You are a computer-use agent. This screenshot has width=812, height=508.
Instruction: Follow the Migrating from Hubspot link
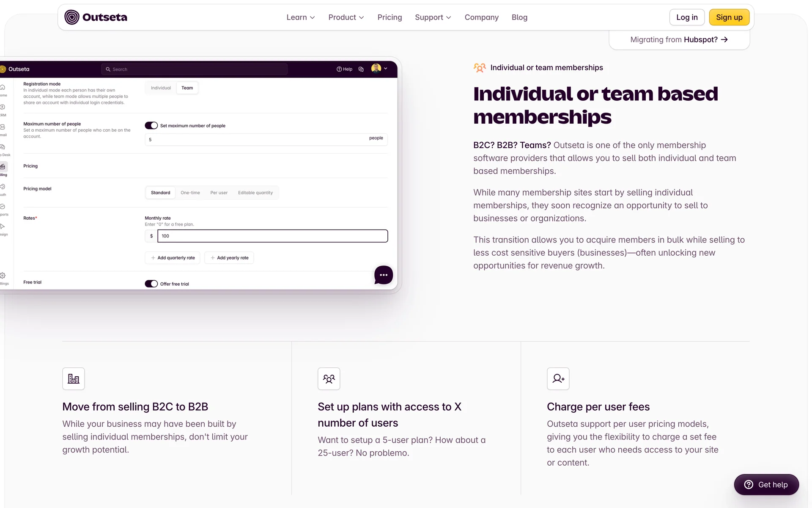679,40
